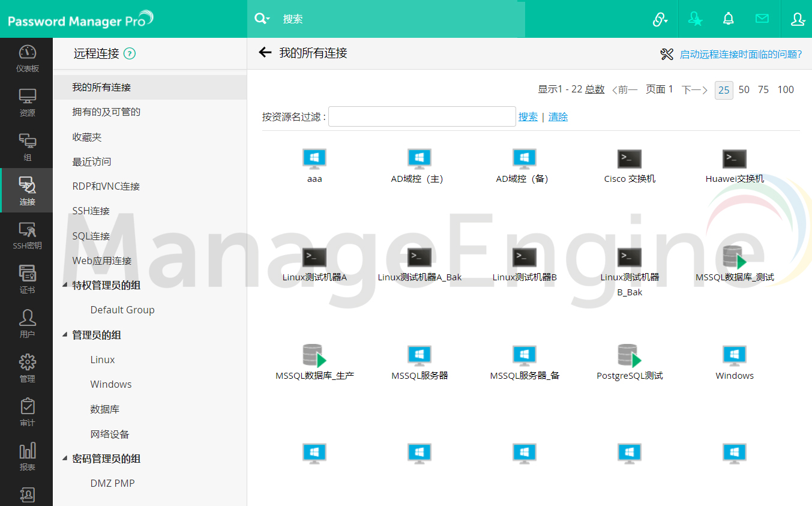Go to the 前一 previous page
Image resolution: width=812 pixels, height=506 pixels.
(625, 89)
